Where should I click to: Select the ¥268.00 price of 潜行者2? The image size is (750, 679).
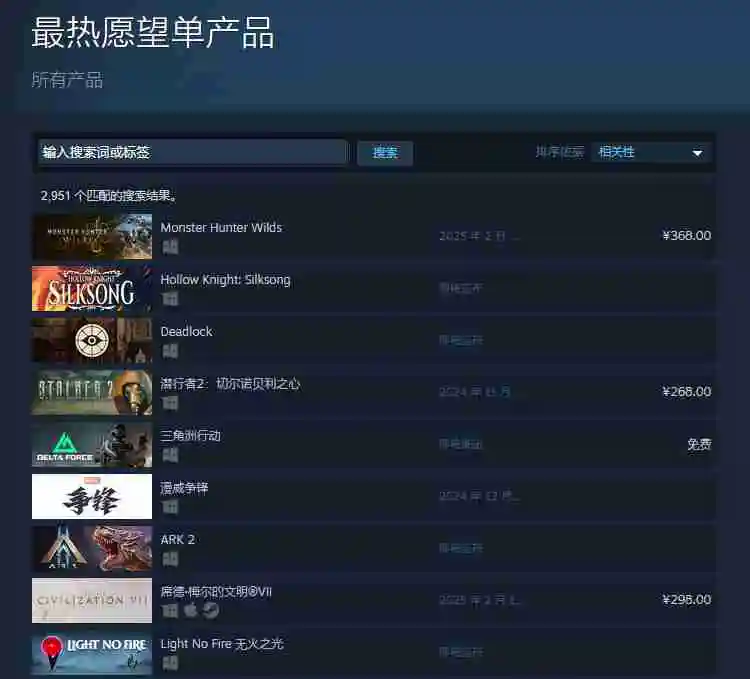686,392
